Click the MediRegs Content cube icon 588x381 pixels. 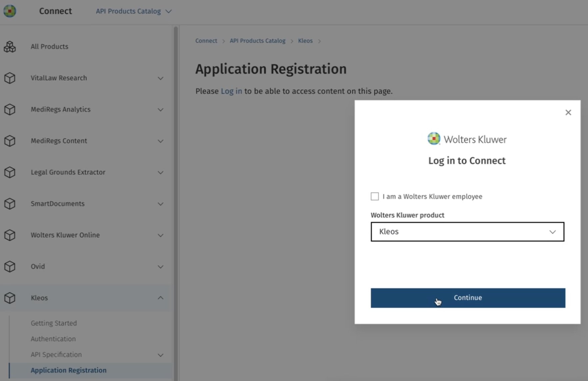tap(10, 141)
